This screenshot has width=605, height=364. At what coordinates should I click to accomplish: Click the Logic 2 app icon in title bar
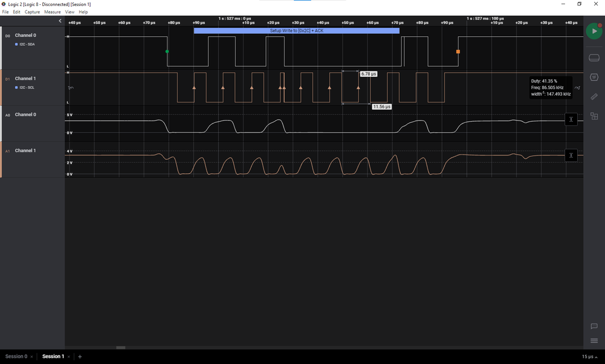[4, 4]
